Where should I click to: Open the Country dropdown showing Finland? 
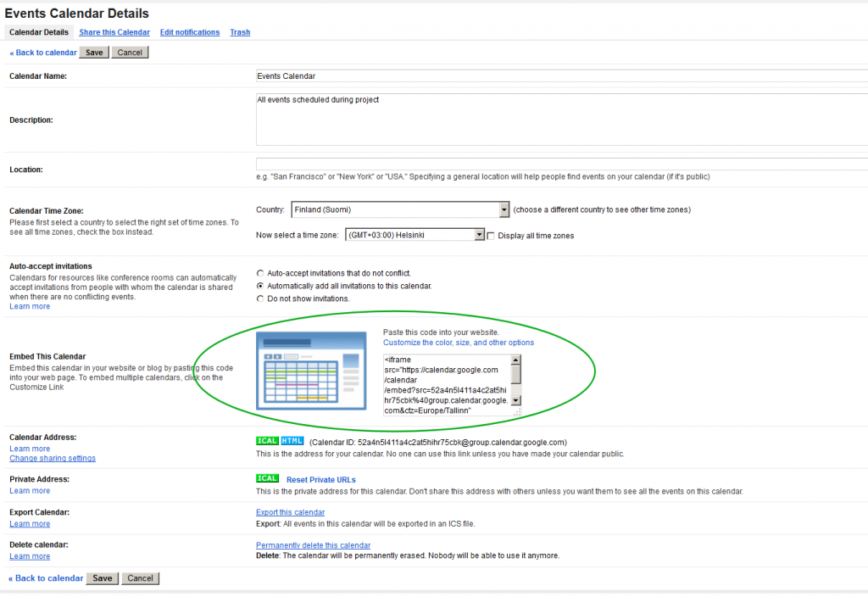click(400, 209)
